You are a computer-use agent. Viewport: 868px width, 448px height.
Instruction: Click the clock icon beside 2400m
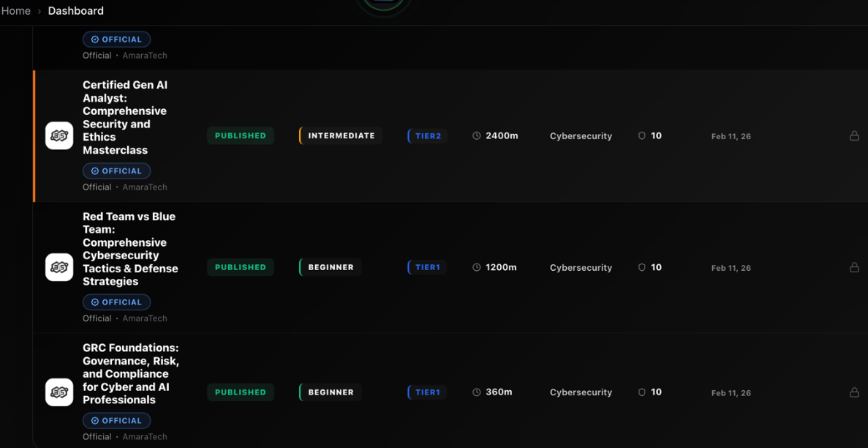[x=477, y=135]
